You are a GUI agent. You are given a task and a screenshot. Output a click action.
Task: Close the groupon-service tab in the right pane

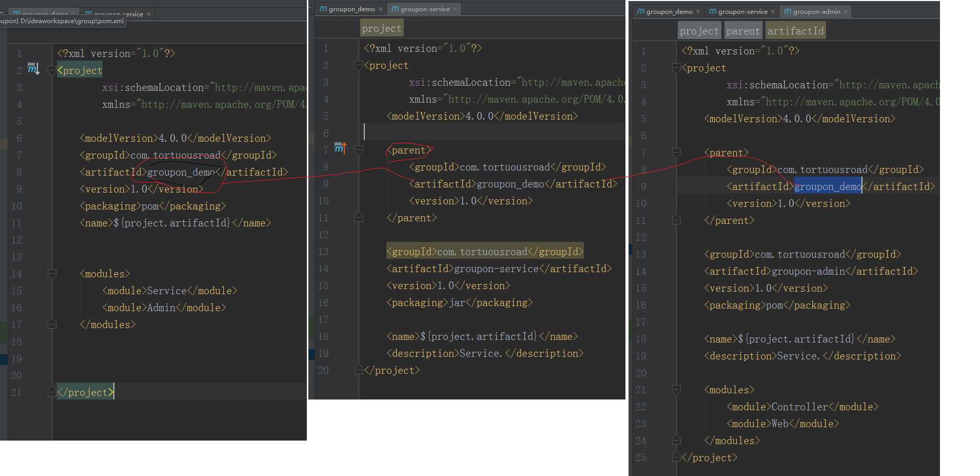coord(773,12)
